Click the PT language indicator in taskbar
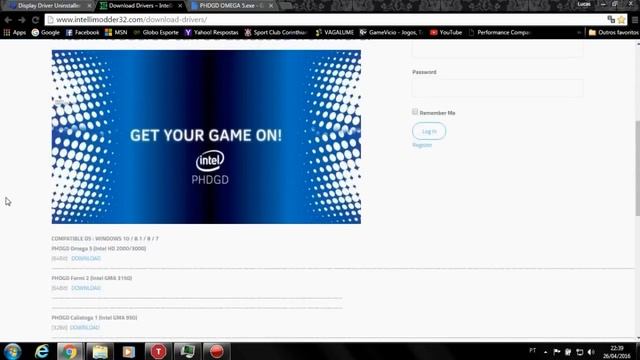The width and height of the screenshot is (640, 360). pyautogui.click(x=532, y=350)
